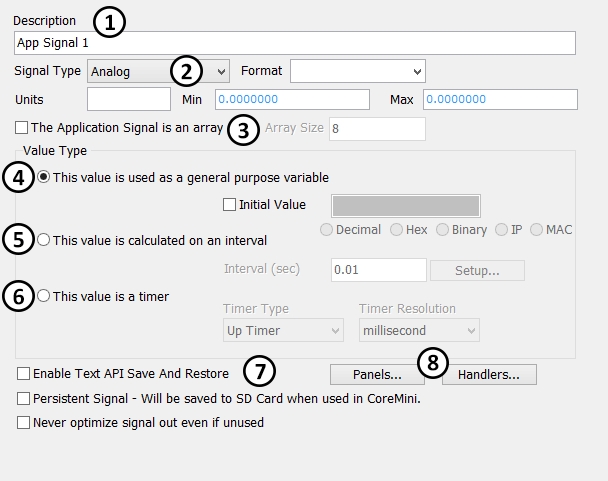The image size is (608, 481).
Task: Click the Min value field
Action: [291, 100]
